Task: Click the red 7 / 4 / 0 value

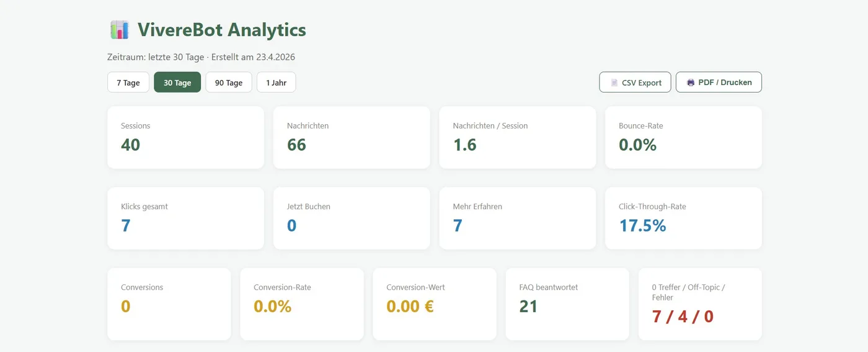Action: 683,317
